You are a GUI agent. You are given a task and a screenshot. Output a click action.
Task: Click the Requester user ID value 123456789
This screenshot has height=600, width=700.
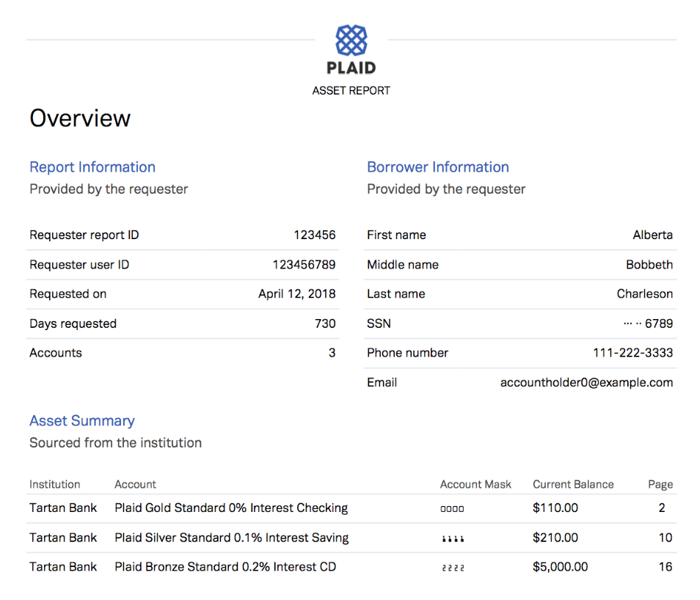(x=304, y=265)
